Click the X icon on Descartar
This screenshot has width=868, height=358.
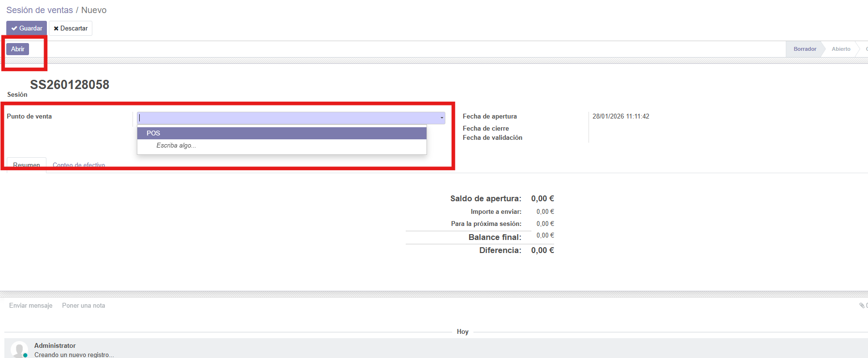tap(56, 29)
